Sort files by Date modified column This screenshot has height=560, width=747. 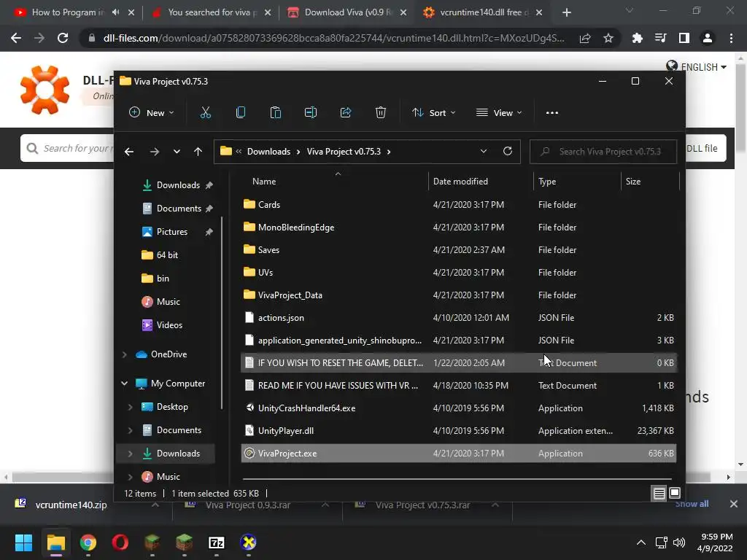[x=460, y=182]
